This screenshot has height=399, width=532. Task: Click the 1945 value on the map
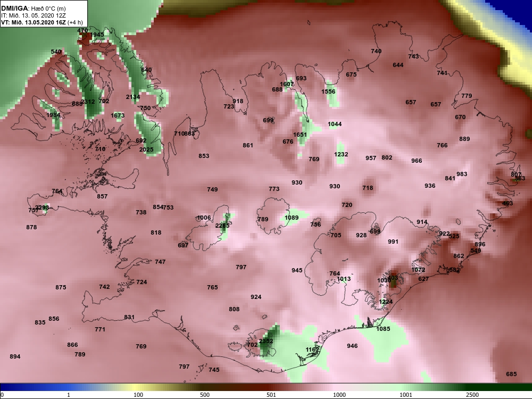pyautogui.click(x=97, y=35)
